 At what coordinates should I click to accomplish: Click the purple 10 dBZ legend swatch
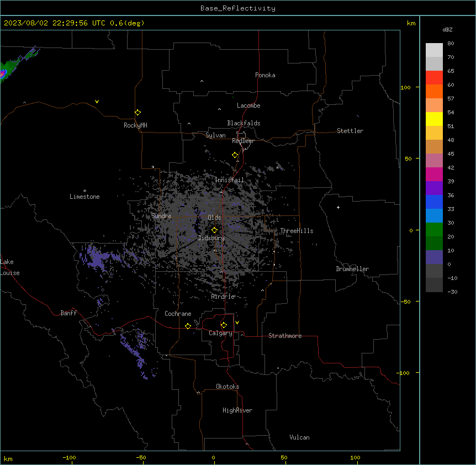[434, 257]
